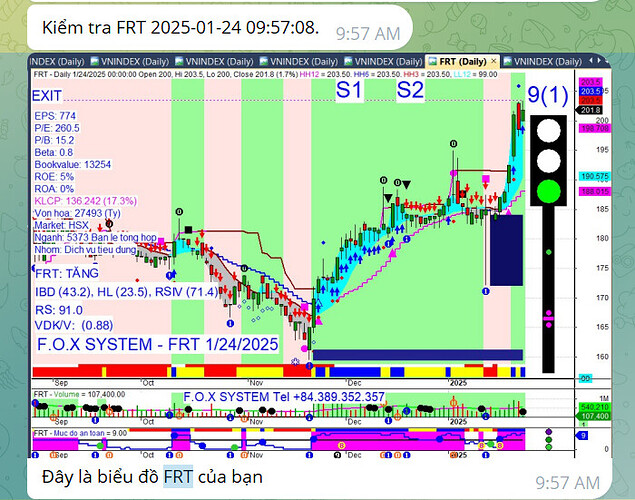Click the FRT - Muc do an toan = 9.00 label
Screen dimensions: 635x500
81,433
